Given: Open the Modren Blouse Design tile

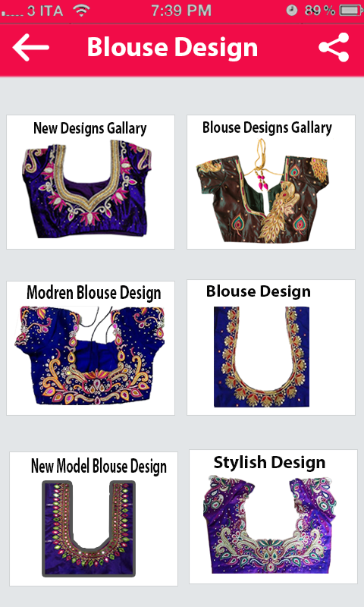Looking at the screenshot, I should [90, 348].
